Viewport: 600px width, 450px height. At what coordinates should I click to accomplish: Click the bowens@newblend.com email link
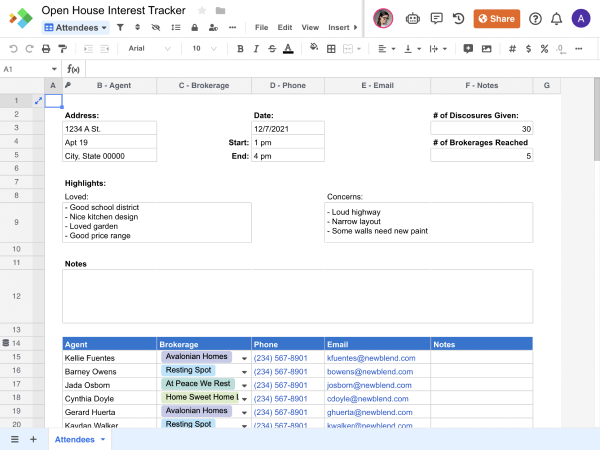pyautogui.click(x=370, y=372)
